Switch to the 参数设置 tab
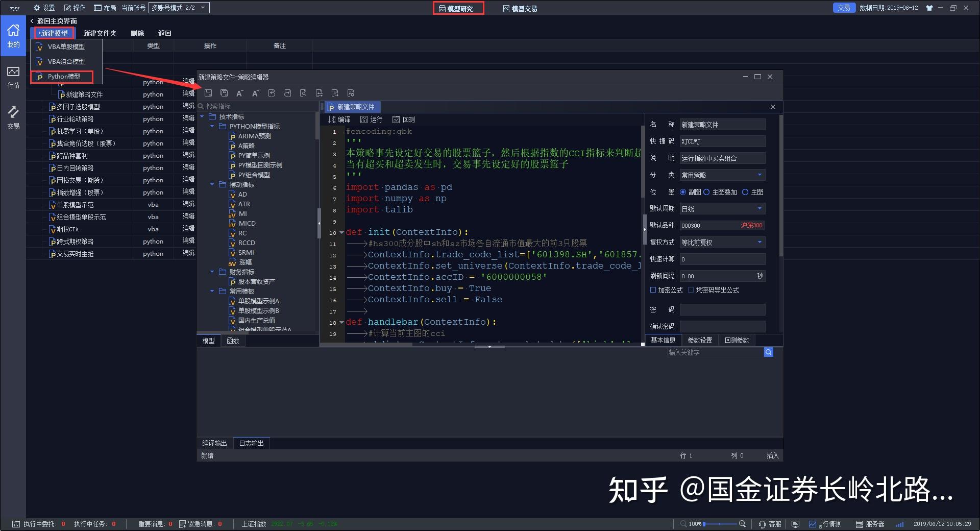The image size is (980, 531). 700,340
